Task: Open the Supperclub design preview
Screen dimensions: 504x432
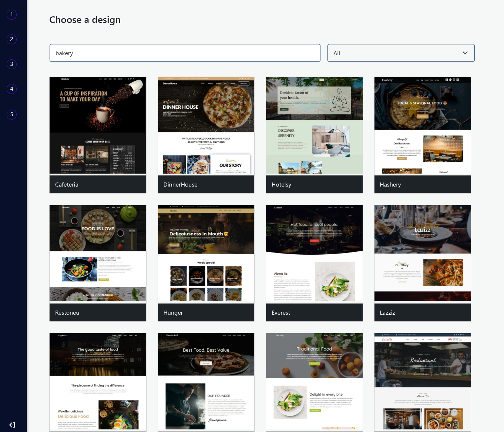Action: click(x=98, y=381)
